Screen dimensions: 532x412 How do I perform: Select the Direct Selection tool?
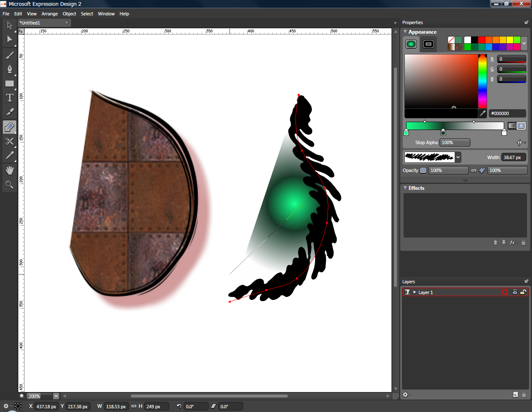pos(10,39)
